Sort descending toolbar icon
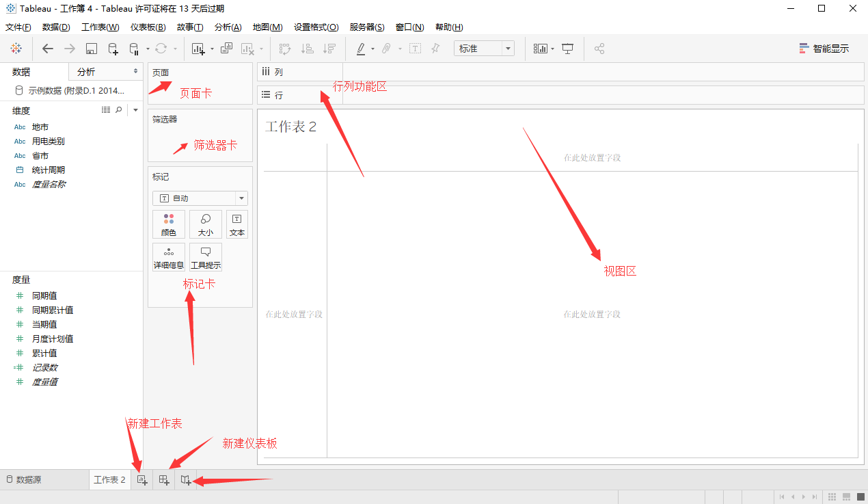Screen dimensions: 868x504 pyautogui.click(x=329, y=49)
